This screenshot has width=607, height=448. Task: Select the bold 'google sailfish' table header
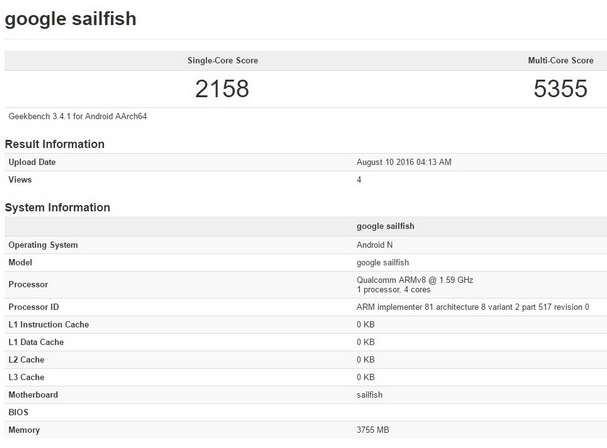coord(385,226)
